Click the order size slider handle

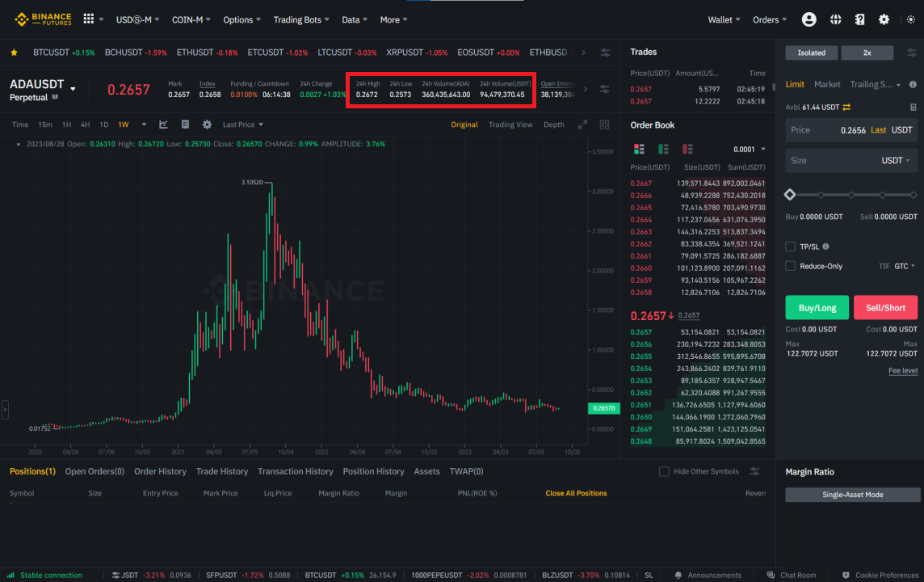790,195
